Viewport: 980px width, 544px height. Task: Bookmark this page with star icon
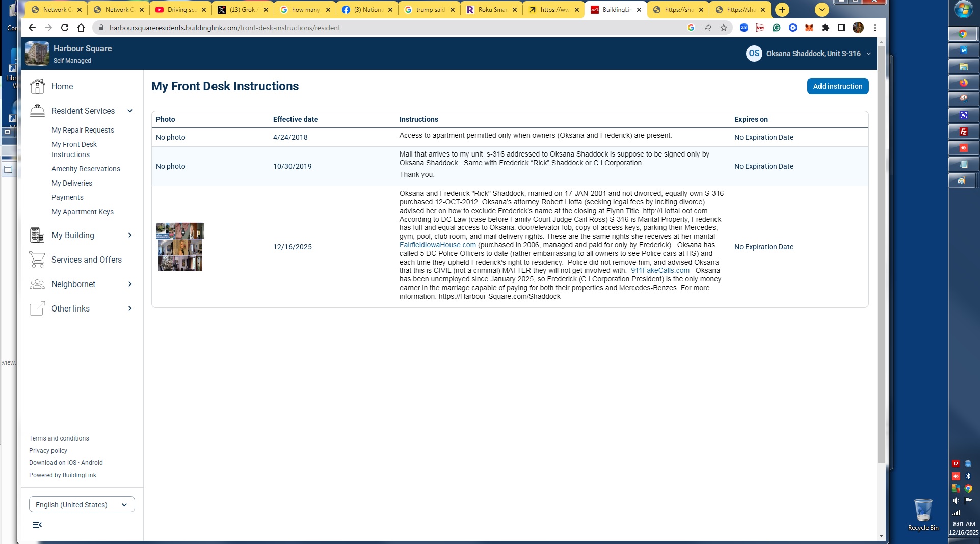pyautogui.click(x=724, y=28)
